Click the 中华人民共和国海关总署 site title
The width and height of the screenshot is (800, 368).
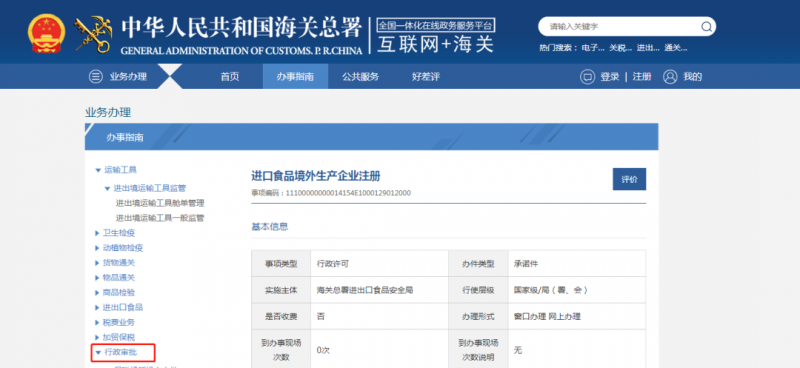pyautogui.click(x=241, y=28)
